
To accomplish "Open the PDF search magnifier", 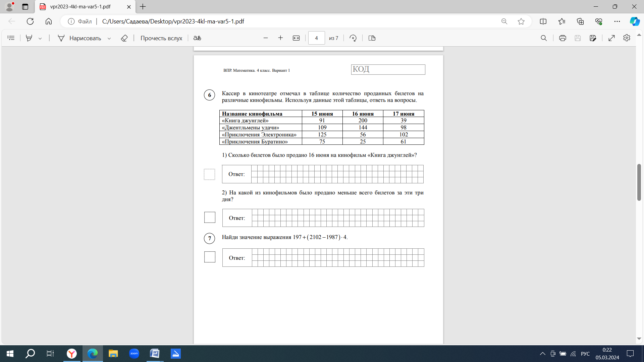I will [x=544, y=38].
